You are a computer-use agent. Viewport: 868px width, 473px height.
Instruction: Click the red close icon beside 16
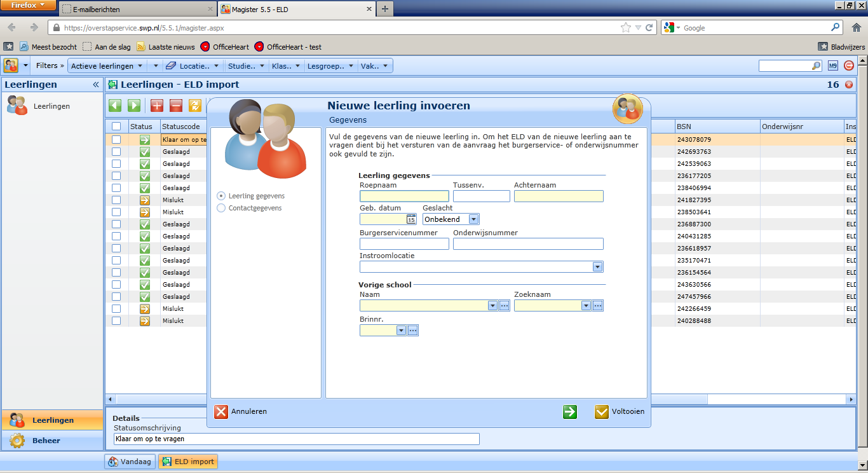coord(849,85)
